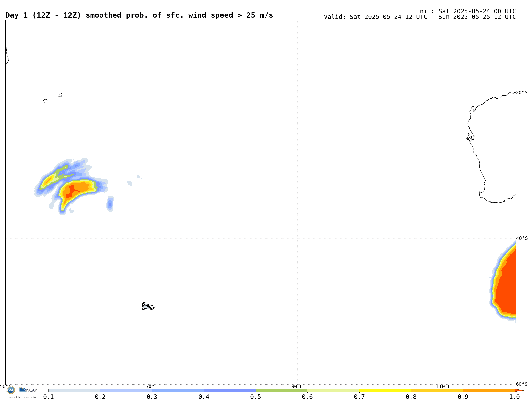Click the 40°S latitude label
532x400 pixels.
tap(522, 238)
